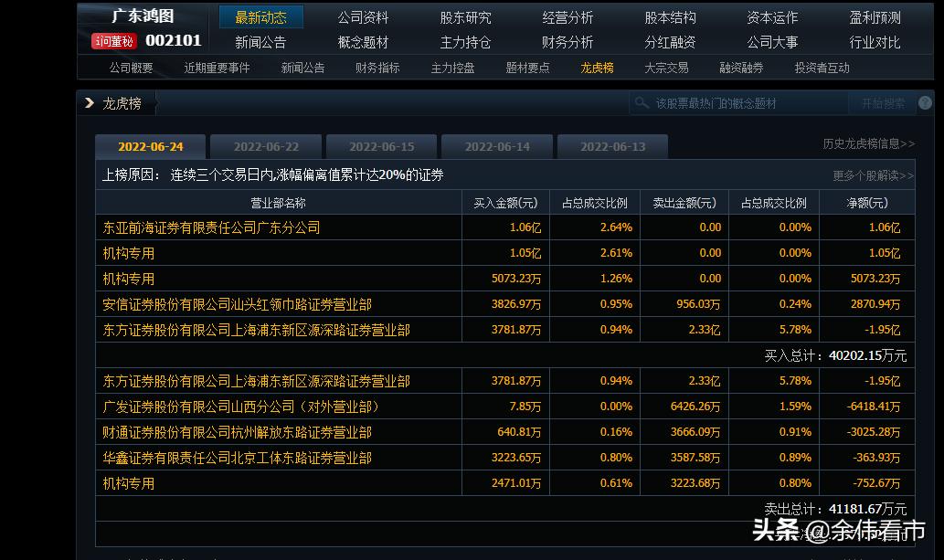Click the red 问董秘 badge icon
Screen dimensions: 944x560
coord(112,40)
